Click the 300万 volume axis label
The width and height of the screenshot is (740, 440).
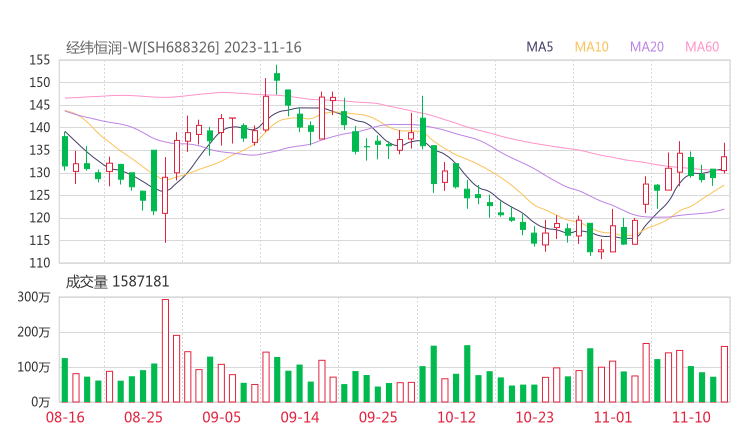[34, 297]
